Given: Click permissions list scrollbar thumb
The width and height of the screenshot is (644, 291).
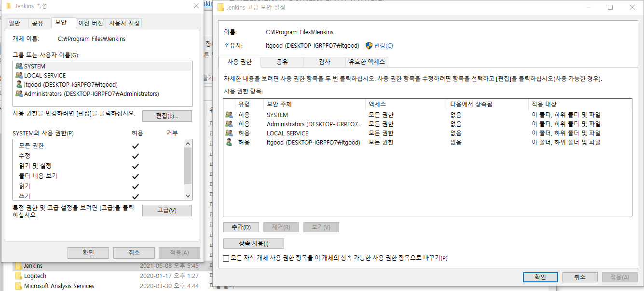Looking at the screenshot, I should (x=188, y=165).
